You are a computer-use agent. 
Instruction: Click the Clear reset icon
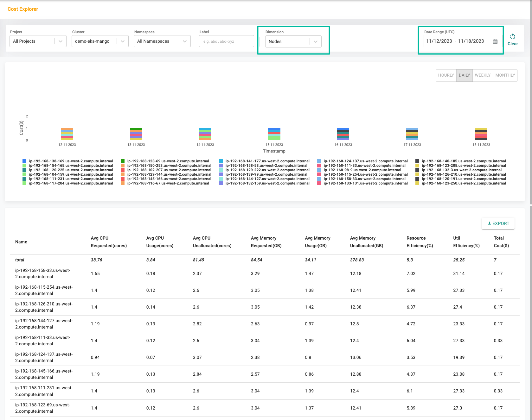coord(513,37)
